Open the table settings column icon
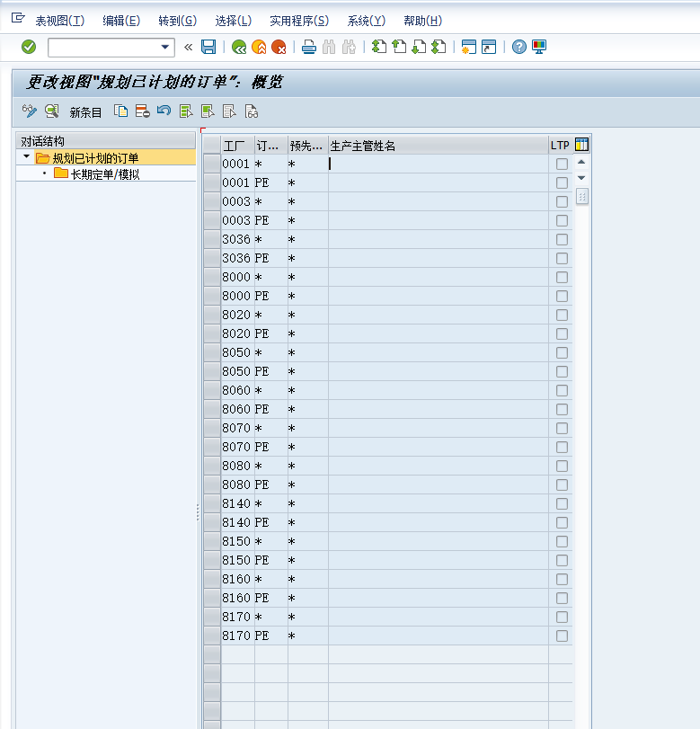Viewport: 700px width, 729px height. click(x=581, y=145)
